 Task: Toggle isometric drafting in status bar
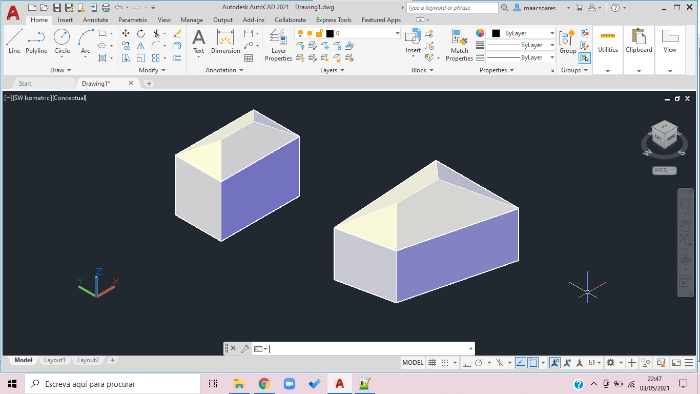[499, 363]
